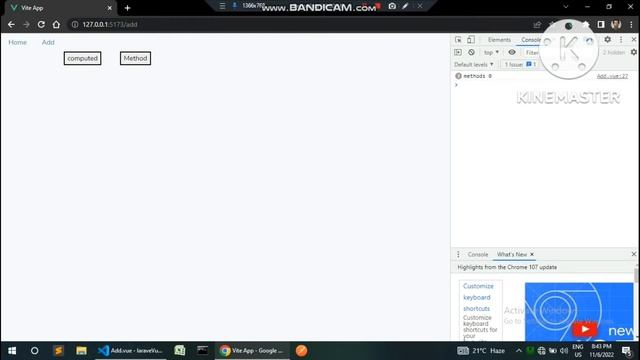Open the Chrome profile avatar
Image resolution: width=640 pixels, height=360 pixels.
(x=616, y=24)
